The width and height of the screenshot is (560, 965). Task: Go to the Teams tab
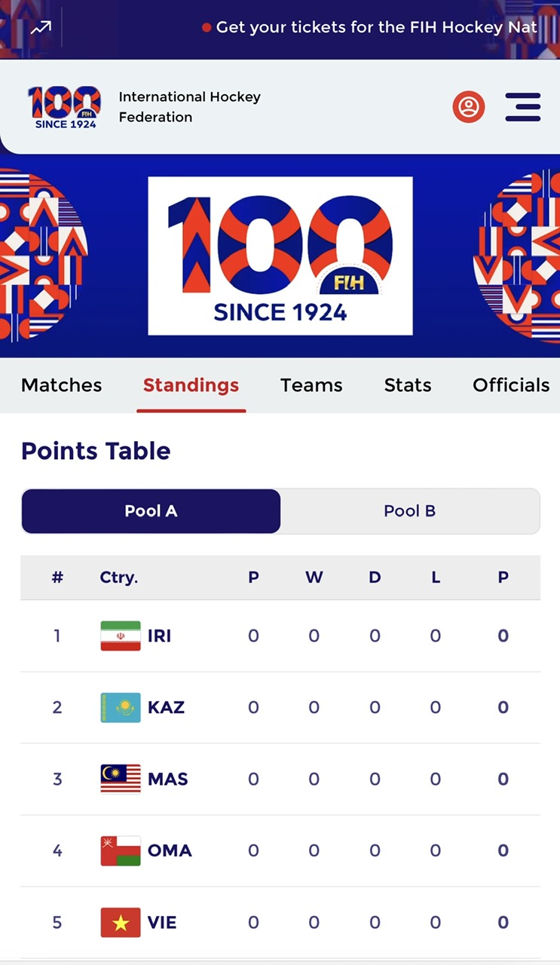click(311, 385)
